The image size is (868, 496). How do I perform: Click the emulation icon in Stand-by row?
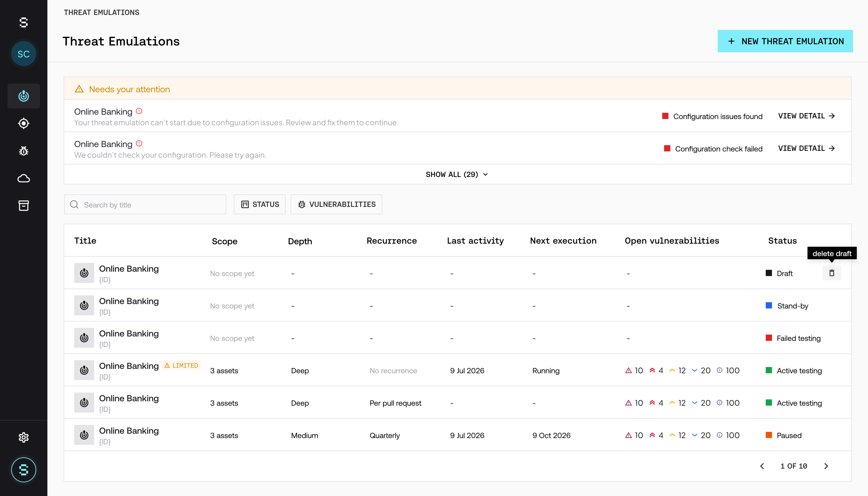point(84,305)
